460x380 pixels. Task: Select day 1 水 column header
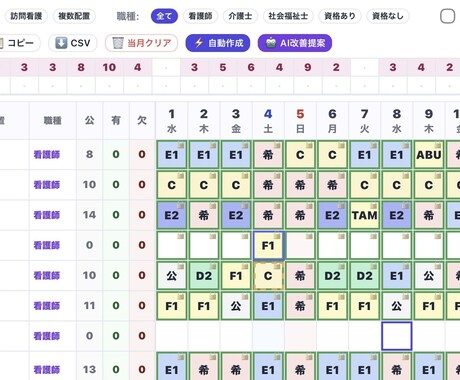[x=172, y=121]
